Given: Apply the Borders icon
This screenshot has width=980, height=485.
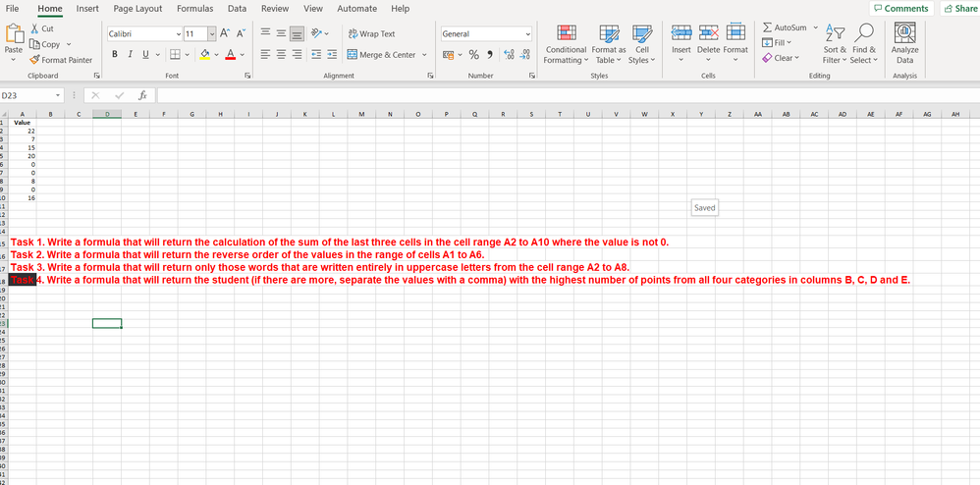Looking at the screenshot, I should coord(175,55).
